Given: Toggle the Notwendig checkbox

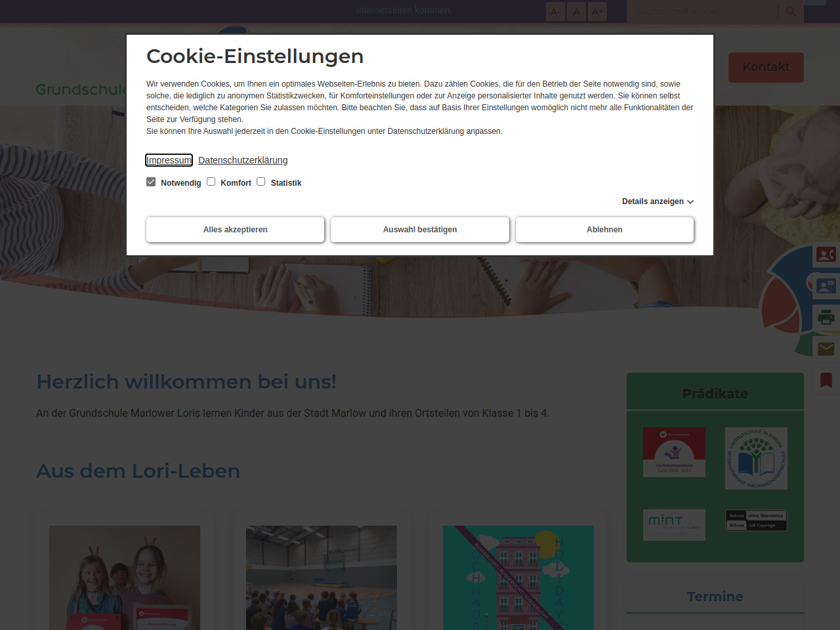Looking at the screenshot, I should [151, 182].
